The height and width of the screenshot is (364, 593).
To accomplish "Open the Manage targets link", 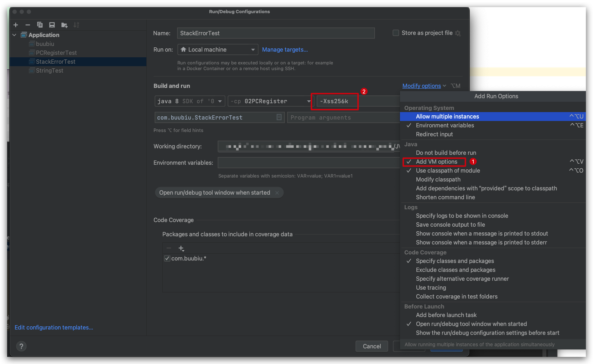I will click(285, 50).
